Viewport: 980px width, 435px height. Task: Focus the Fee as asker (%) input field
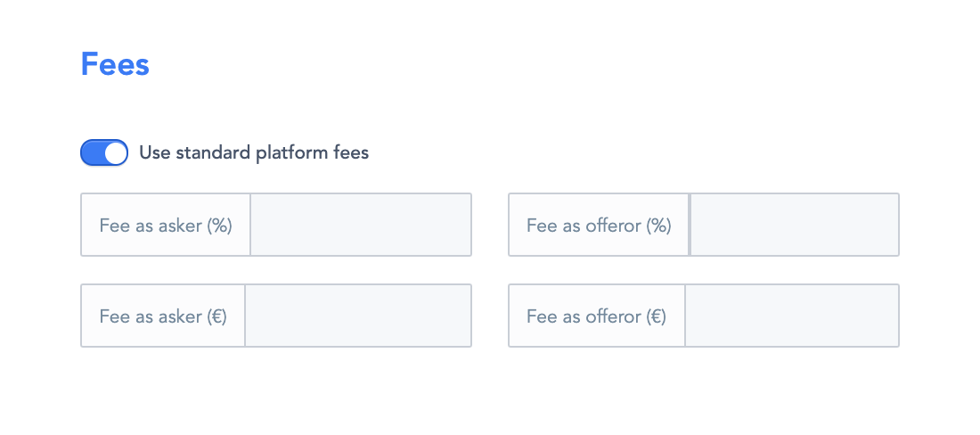(360, 225)
